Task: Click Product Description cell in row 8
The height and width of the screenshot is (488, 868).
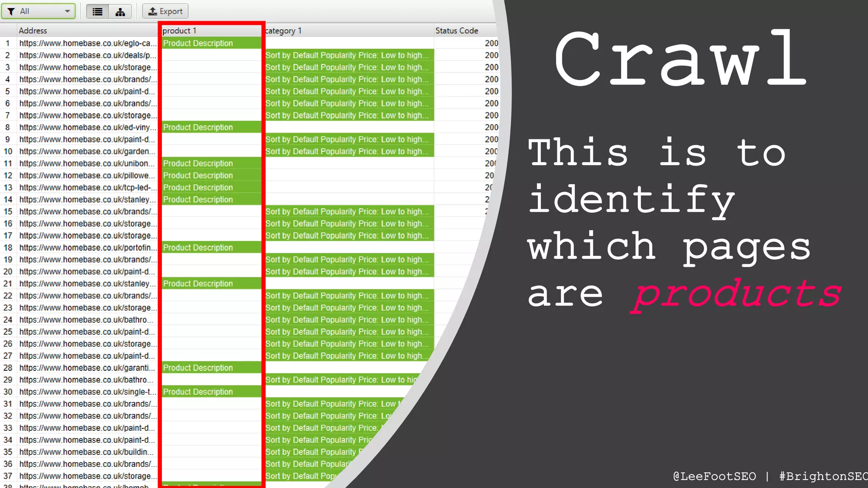Action: tap(211, 127)
